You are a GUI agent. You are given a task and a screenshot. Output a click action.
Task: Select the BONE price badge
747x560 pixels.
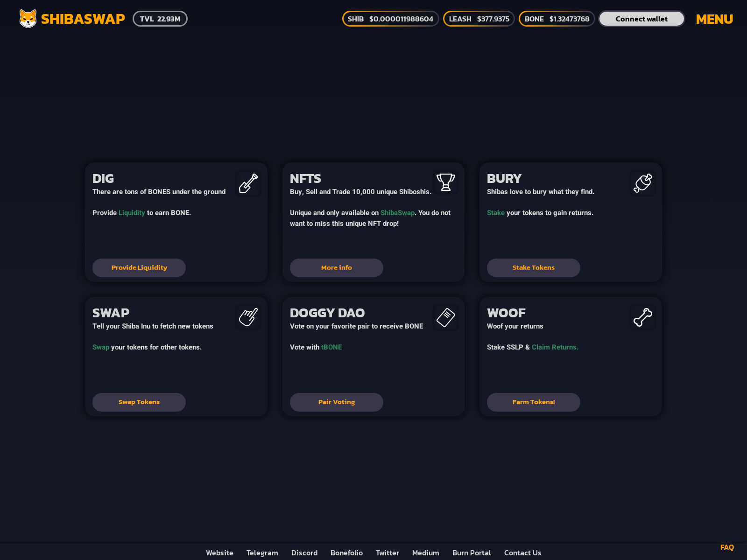[x=557, y=19]
